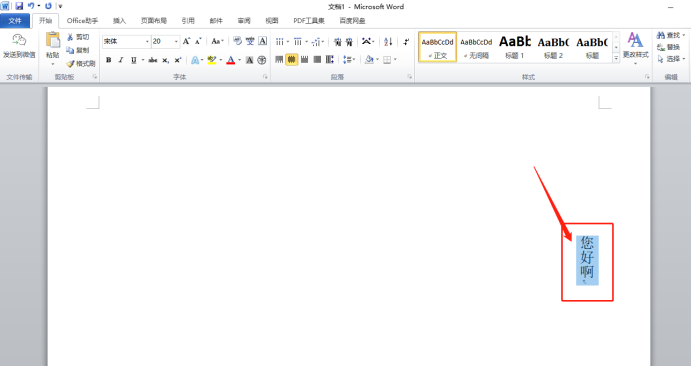Click the Save icon in quick access toolbar
The width and height of the screenshot is (691, 366).
[19, 6]
